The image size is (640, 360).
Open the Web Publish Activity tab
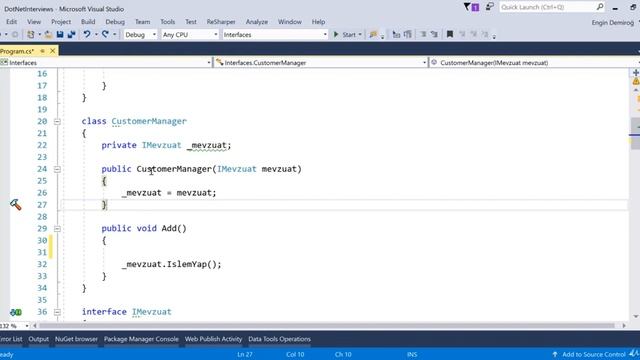tap(213, 339)
